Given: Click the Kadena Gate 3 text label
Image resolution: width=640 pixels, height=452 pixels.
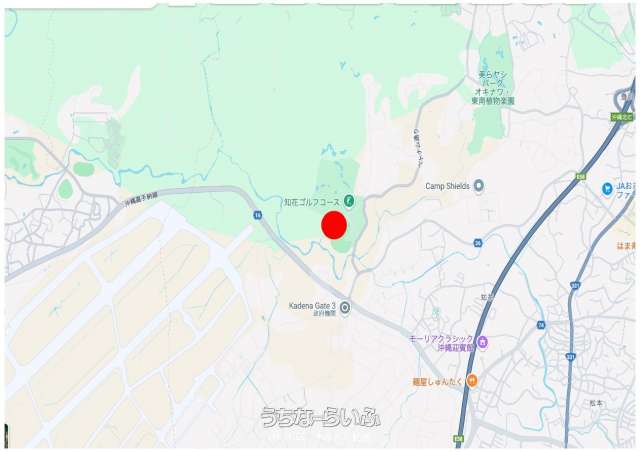Looking at the screenshot, I should point(312,305).
